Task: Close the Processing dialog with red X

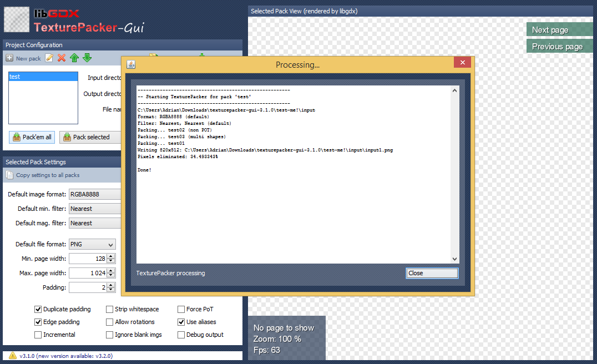Action: coord(463,63)
